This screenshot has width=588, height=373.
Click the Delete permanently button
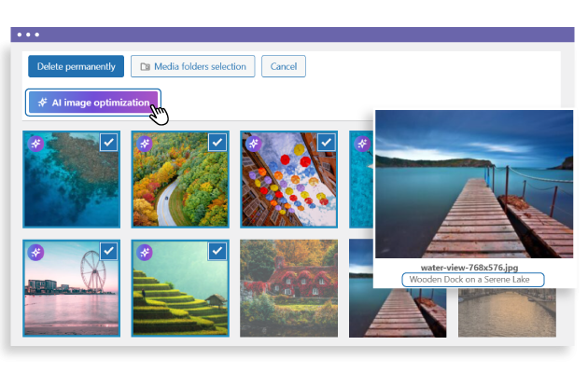coord(76,66)
